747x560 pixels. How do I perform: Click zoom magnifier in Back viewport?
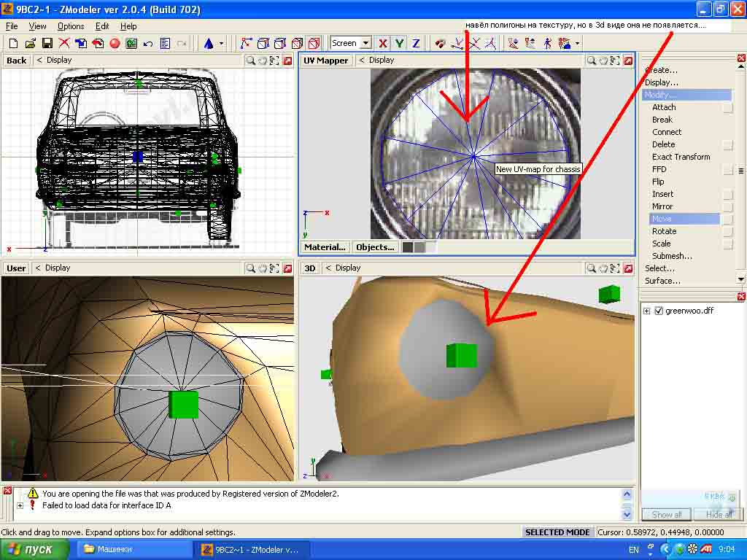[250, 61]
